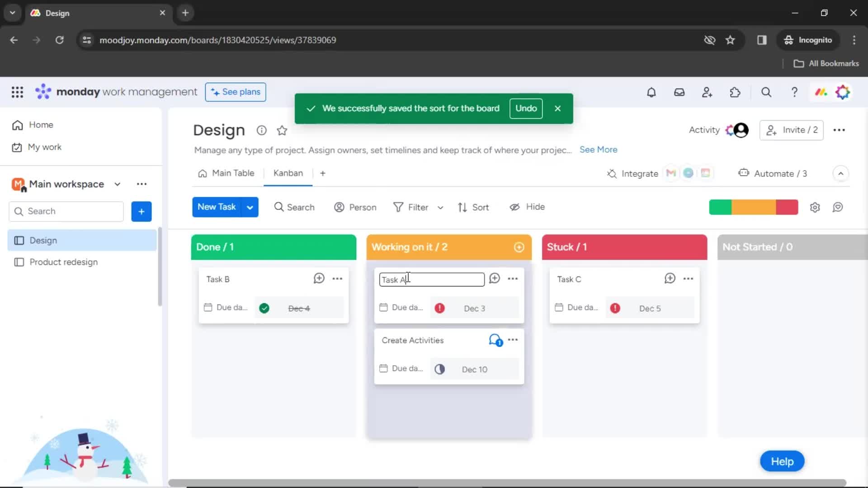Switch to Main Table view
This screenshot has height=488, width=868.
(226, 173)
